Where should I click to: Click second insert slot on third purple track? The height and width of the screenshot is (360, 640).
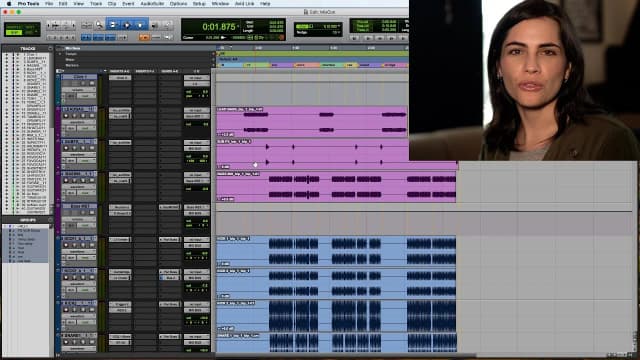point(120,181)
